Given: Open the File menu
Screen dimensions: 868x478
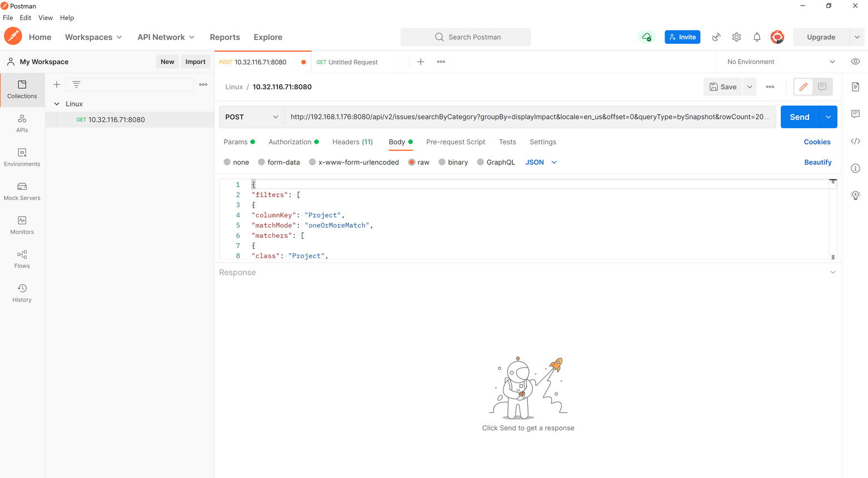Looking at the screenshot, I should click(8, 18).
